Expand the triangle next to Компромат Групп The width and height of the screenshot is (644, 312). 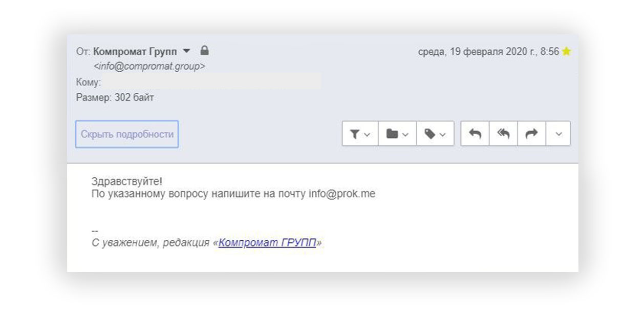tap(186, 51)
